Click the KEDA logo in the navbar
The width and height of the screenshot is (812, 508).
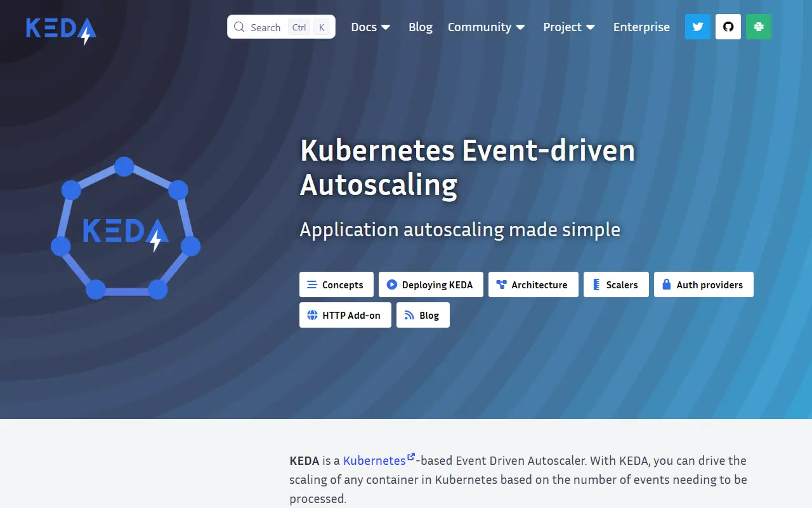tap(61, 30)
